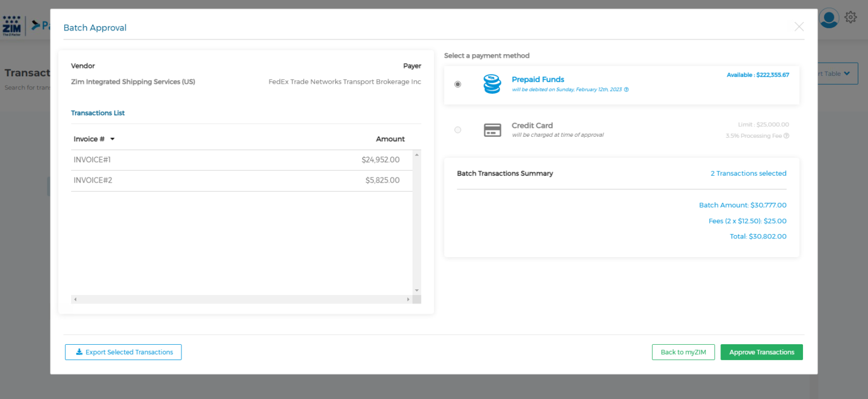Open the settings gear icon

pos(850,17)
